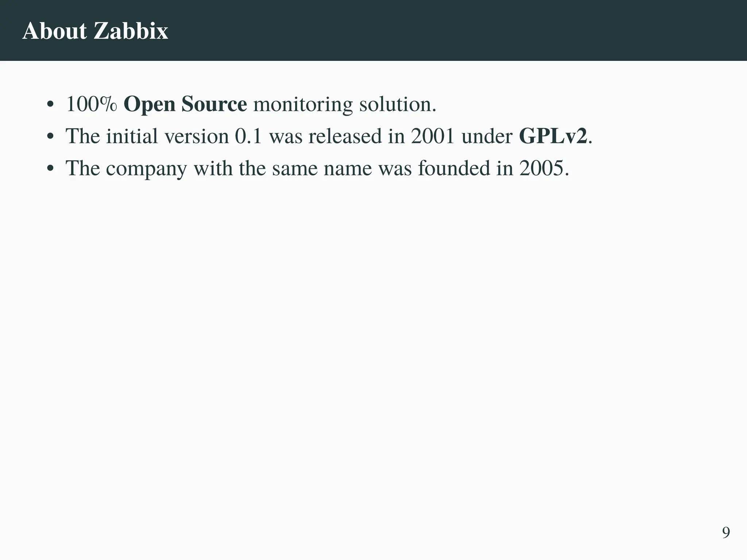
Task: Select the second bullet point marker
Action: (50, 137)
